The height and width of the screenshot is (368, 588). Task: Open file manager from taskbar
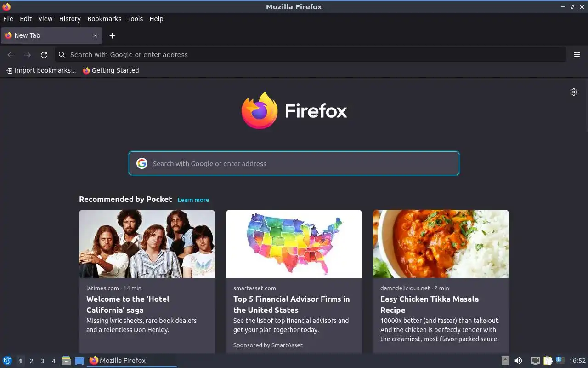point(66,361)
